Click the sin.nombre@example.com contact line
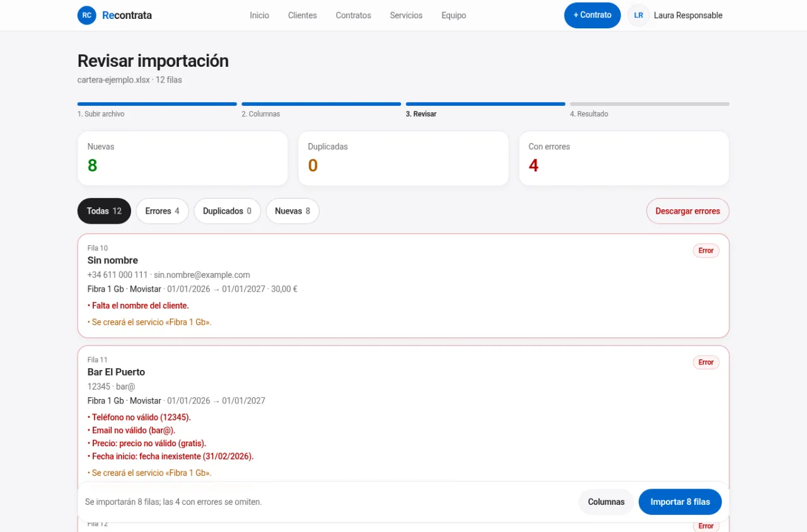This screenshot has height=532, width=807. 169,275
